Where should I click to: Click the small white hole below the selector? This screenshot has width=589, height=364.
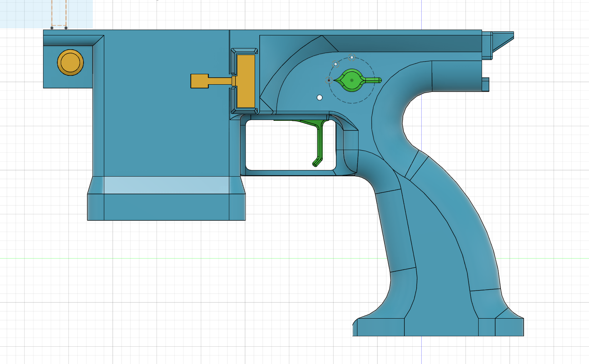319,98
